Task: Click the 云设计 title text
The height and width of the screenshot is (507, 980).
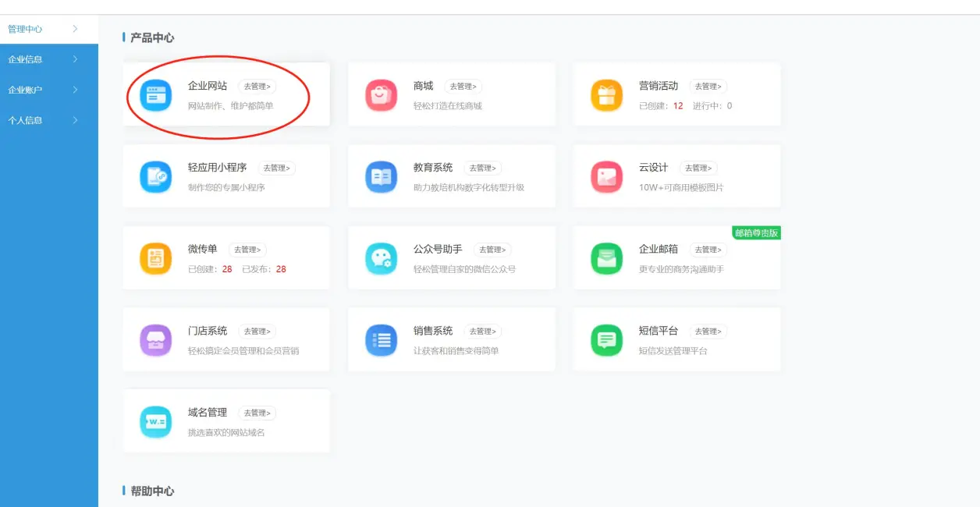Action: tap(654, 168)
